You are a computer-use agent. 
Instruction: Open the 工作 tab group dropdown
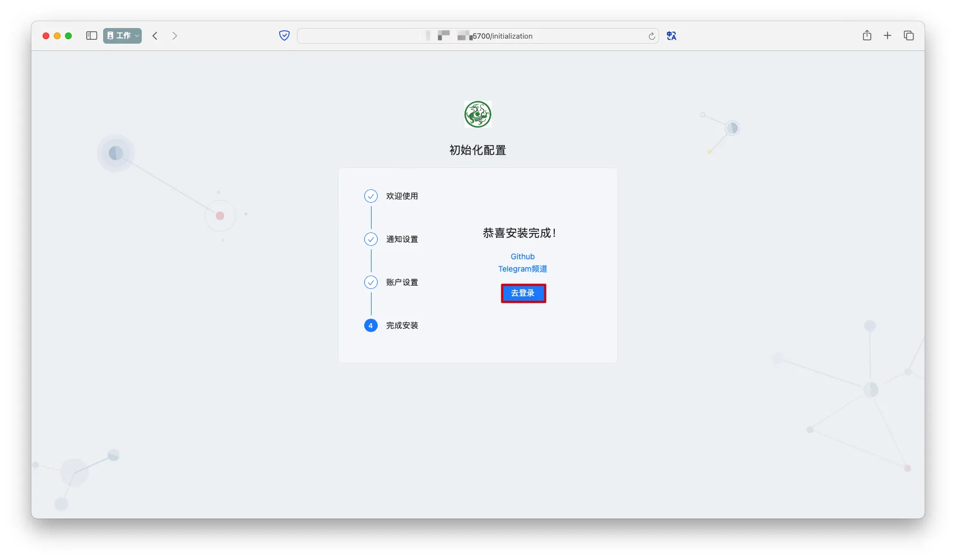point(122,36)
